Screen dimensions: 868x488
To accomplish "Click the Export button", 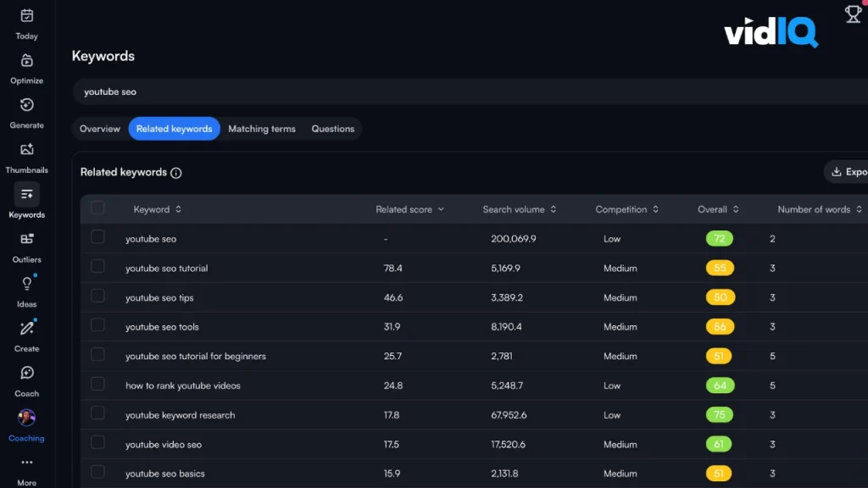I will [848, 172].
